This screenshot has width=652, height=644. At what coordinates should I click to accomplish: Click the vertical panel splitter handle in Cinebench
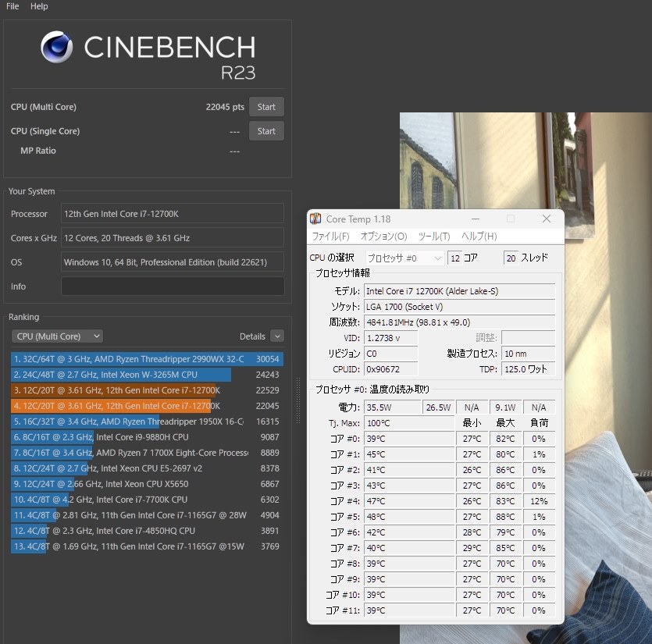pyautogui.click(x=297, y=400)
